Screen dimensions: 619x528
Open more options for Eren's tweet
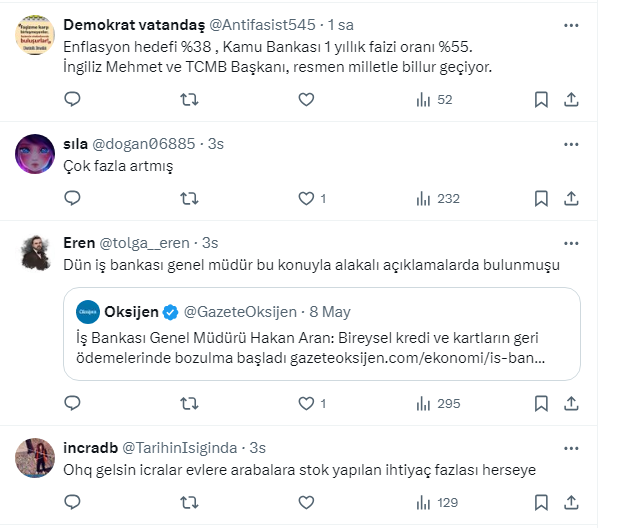(x=570, y=243)
